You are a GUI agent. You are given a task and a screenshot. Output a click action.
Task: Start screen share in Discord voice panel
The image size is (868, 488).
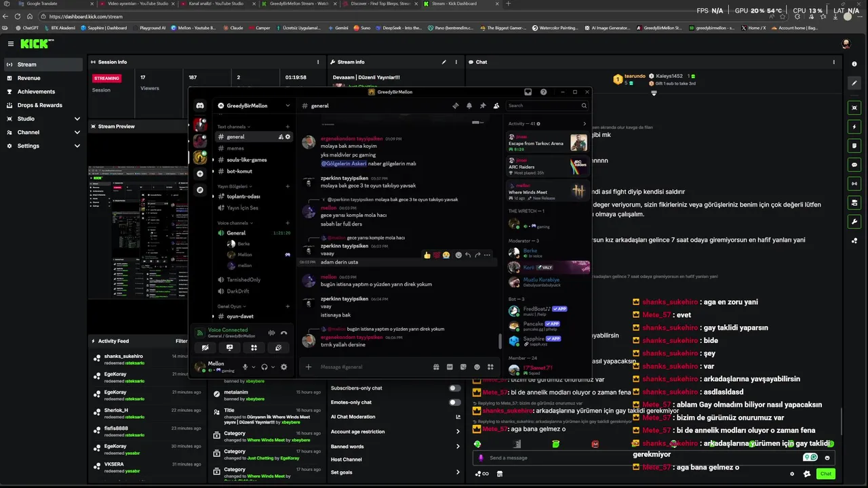pyautogui.click(x=229, y=348)
